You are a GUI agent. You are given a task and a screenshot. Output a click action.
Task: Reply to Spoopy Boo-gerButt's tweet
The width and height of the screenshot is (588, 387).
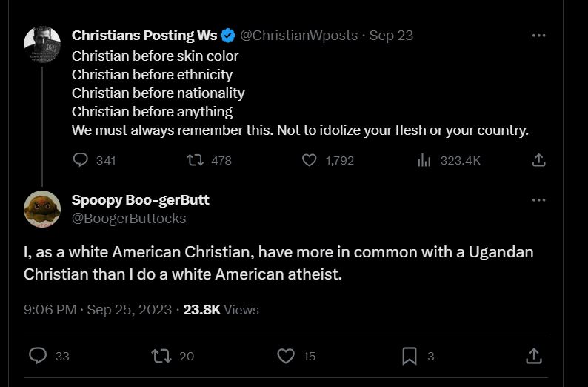coord(38,355)
